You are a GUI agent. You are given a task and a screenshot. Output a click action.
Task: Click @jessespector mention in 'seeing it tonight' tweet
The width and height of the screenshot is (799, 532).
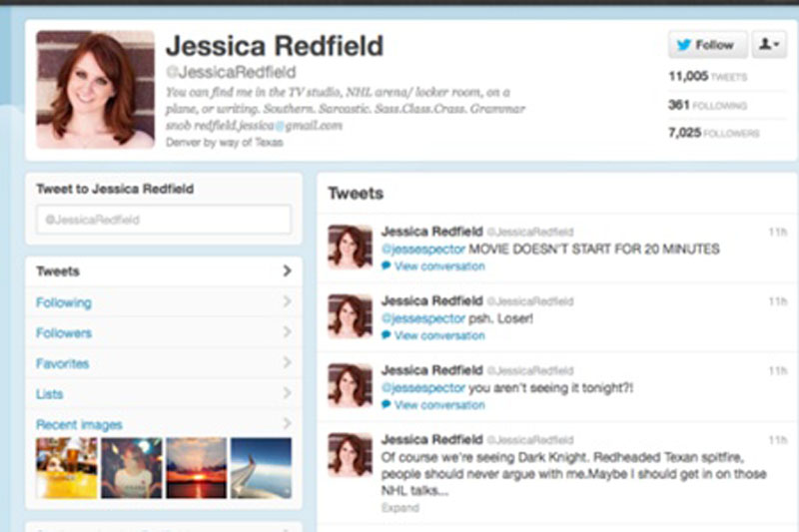[423, 388]
